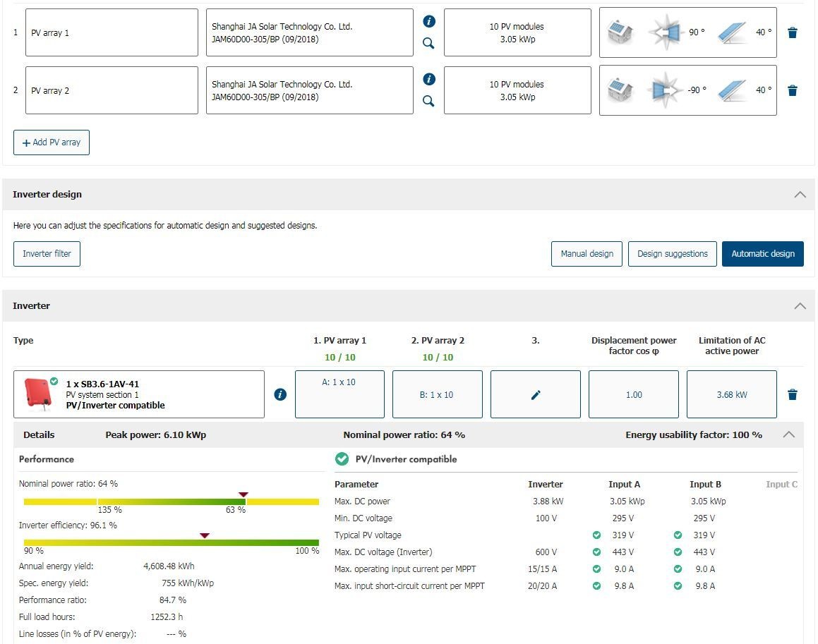The image size is (818, 644).
Task: Click magnifier search icon for PV array 1
Action: point(428,44)
